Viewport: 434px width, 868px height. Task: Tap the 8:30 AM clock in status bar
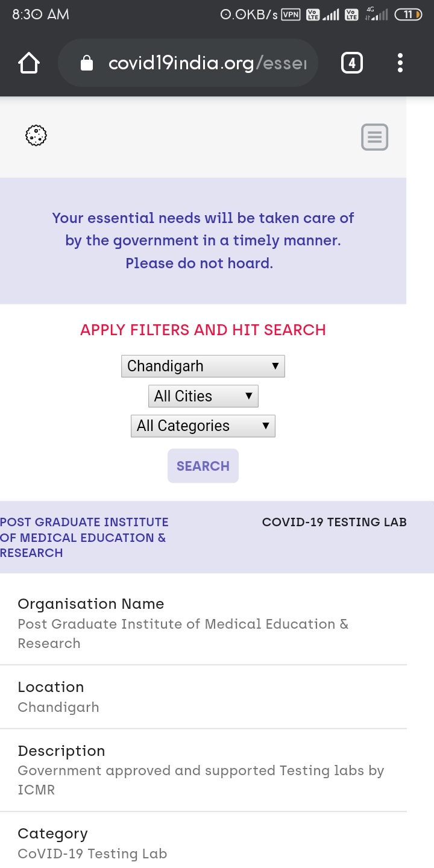pos(34,13)
